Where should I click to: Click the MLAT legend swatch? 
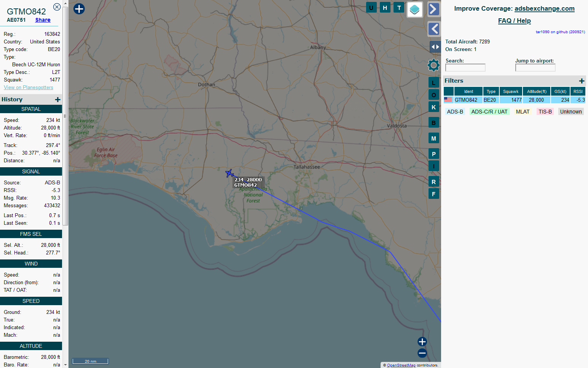pos(523,112)
